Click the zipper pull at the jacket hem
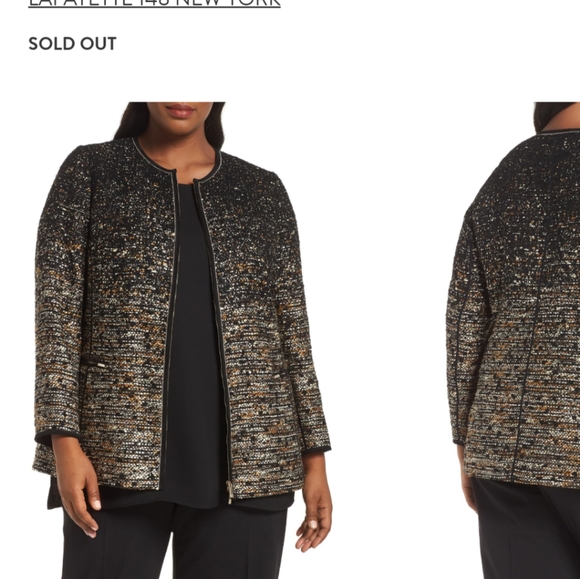 pyautogui.click(x=230, y=492)
